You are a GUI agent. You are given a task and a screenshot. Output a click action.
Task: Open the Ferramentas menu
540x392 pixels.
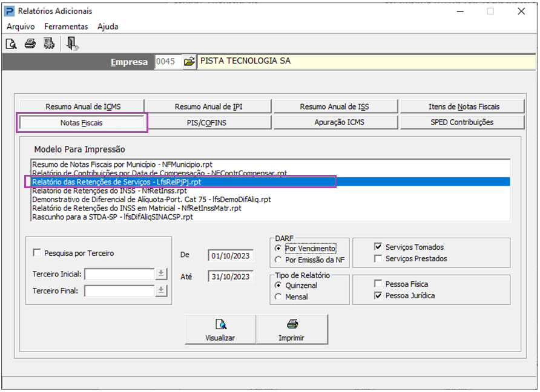(66, 27)
